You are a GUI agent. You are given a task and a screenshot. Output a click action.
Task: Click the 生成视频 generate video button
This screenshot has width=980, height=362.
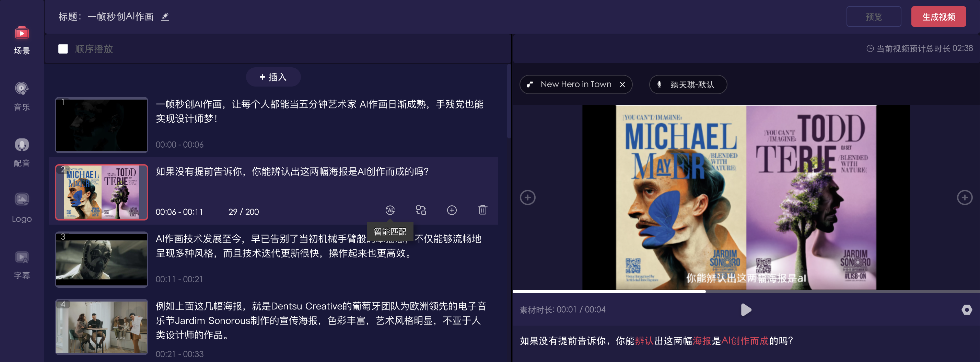click(x=938, y=17)
